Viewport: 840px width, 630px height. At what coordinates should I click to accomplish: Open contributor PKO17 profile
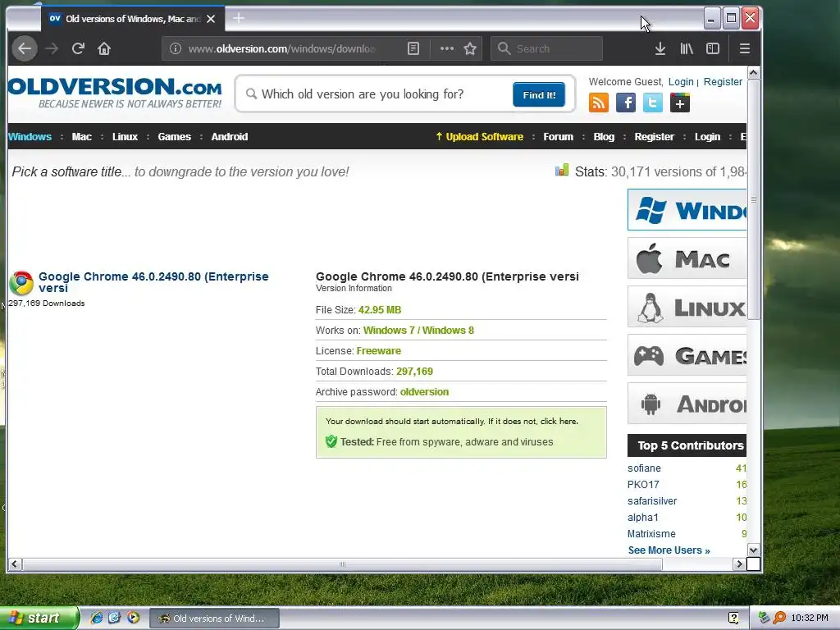(643, 484)
